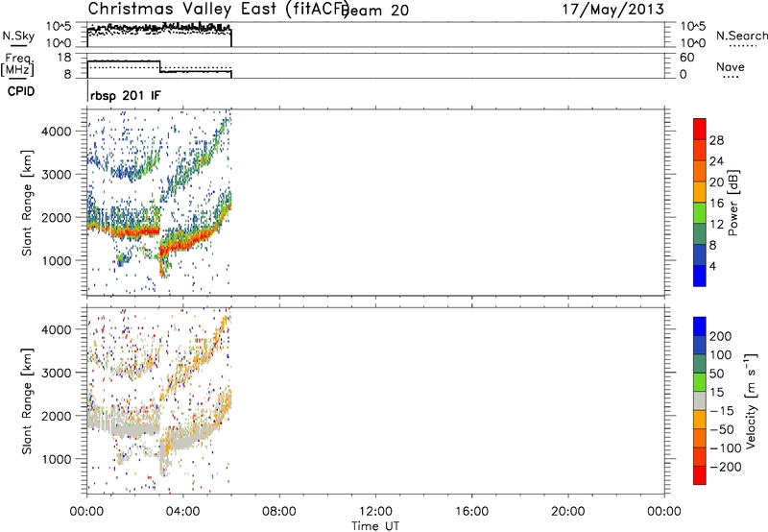Click the '24' label on the power color bar
This screenshot has height=532, width=768.
[x=716, y=161]
